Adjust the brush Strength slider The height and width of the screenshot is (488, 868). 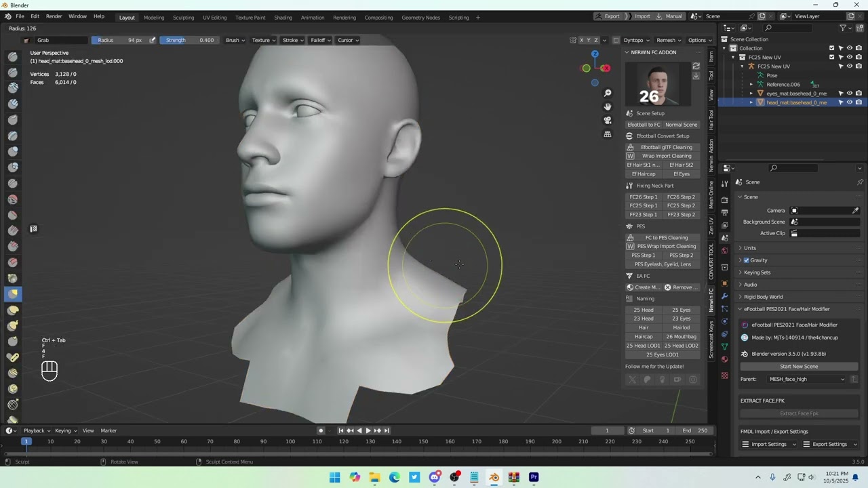pyautogui.click(x=189, y=40)
